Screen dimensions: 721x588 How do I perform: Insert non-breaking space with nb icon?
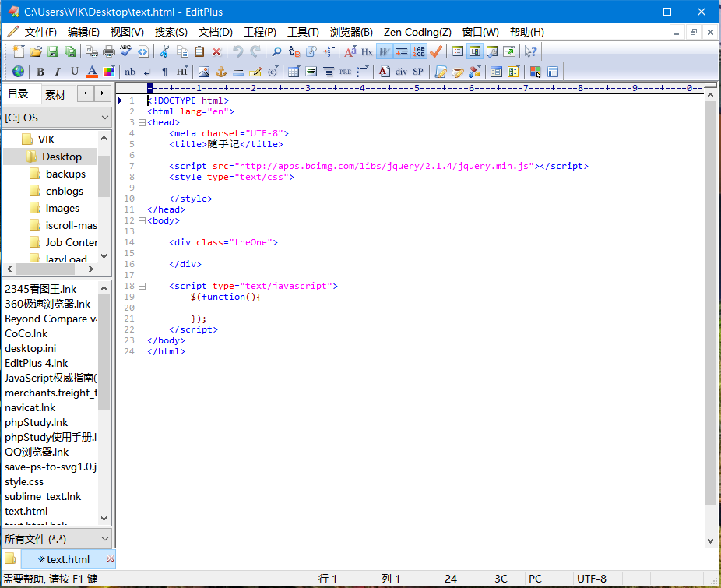(x=130, y=72)
